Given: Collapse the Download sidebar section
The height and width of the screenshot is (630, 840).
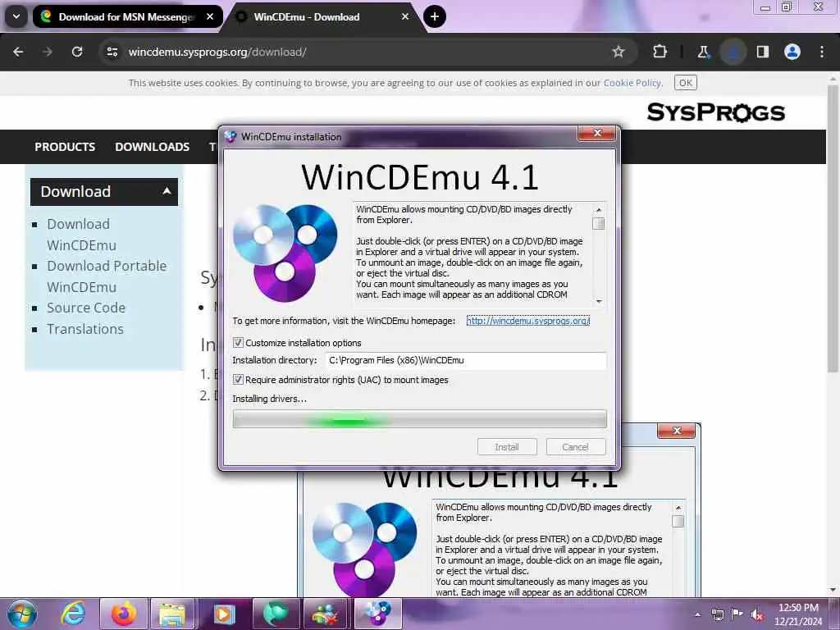Looking at the screenshot, I should tap(104, 192).
